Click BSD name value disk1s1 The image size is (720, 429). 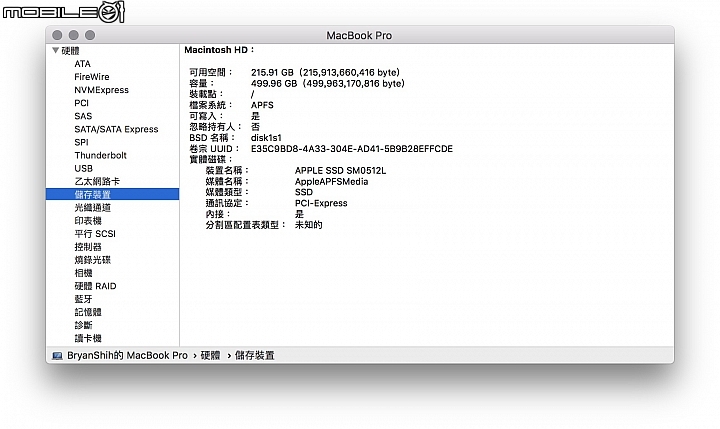coord(266,138)
